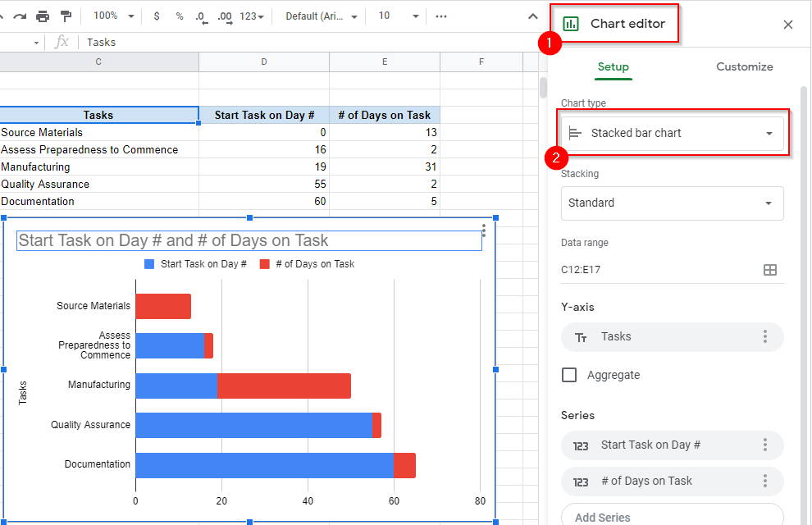Expand the Stacking Standard dropdown
812x525 pixels.
672,203
